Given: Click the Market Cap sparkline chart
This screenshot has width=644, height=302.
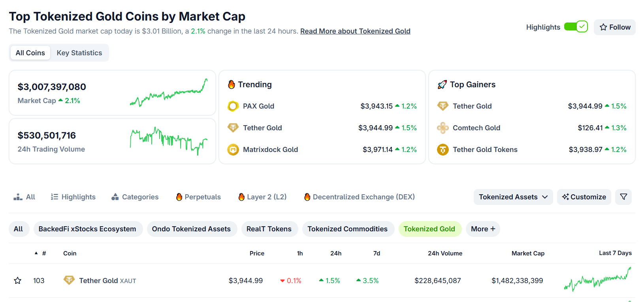Looking at the screenshot, I should [x=169, y=93].
